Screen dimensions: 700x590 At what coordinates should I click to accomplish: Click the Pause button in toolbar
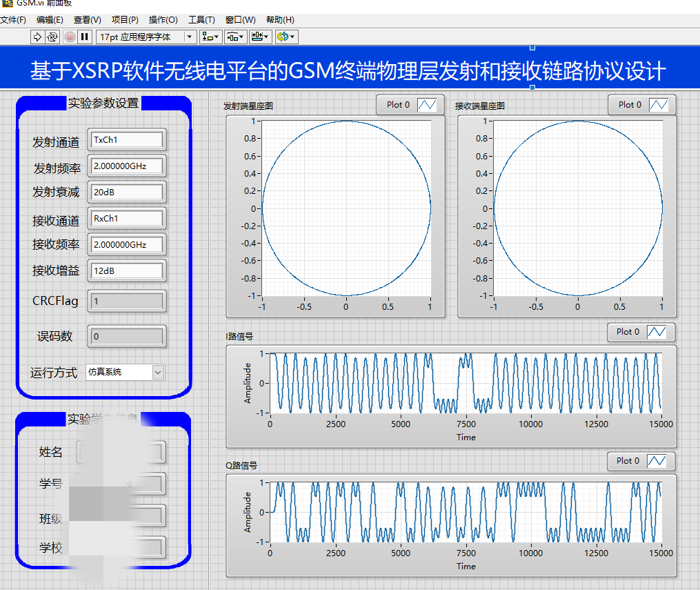(x=84, y=37)
